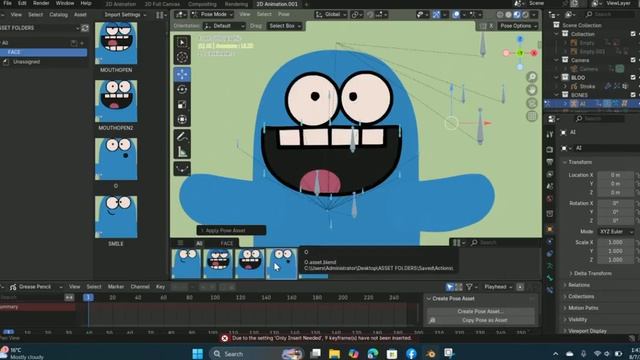Activate the Scale tool in viewport toolbar
640x360 pixels.
[182, 104]
